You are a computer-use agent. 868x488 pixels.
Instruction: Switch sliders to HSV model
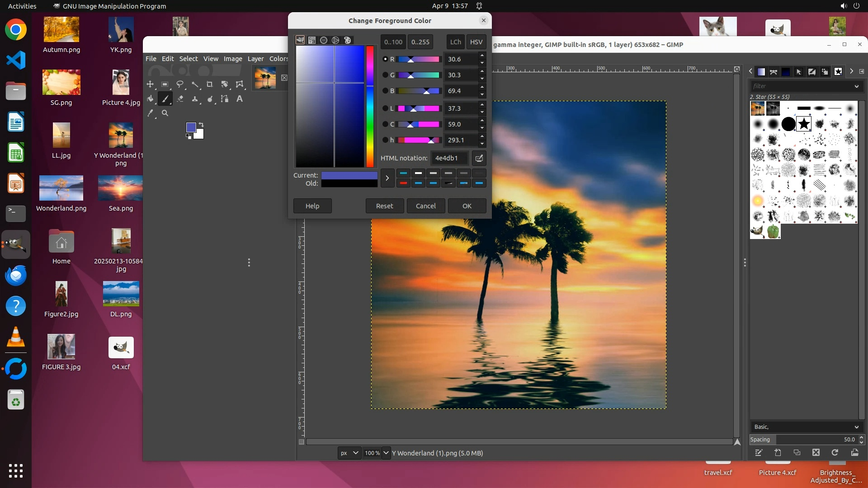(476, 42)
